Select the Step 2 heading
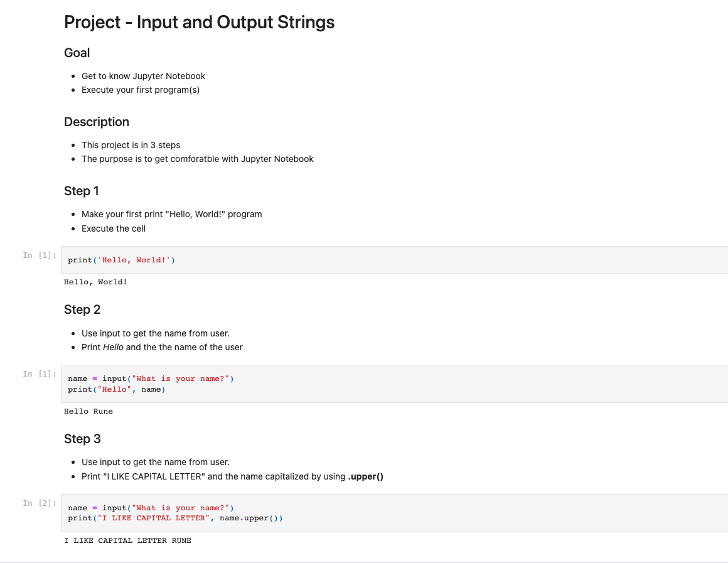The height and width of the screenshot is (563, 728). [82, 309]
